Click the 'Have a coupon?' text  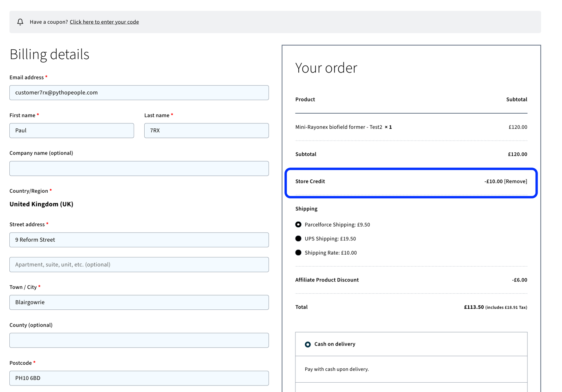(x=48, y=22)
